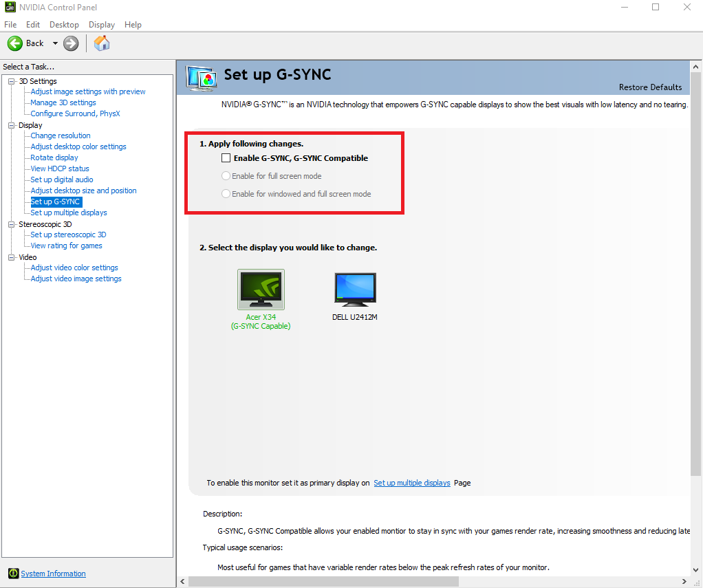
Task: Open Adjust desktop color settings
Action: tap(78, 146)
